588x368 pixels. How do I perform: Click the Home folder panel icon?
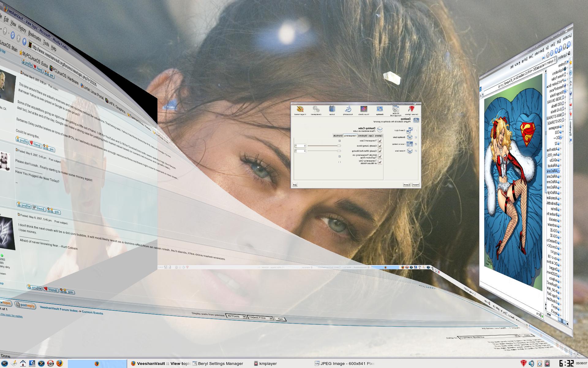pyautogui.click(x=23, y=364)
